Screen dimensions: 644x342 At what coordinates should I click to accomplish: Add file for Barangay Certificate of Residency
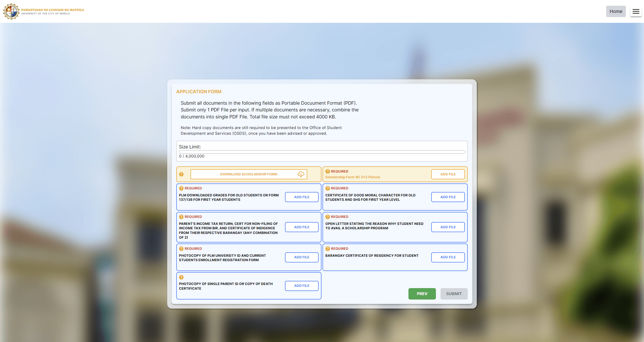[448, 257]
